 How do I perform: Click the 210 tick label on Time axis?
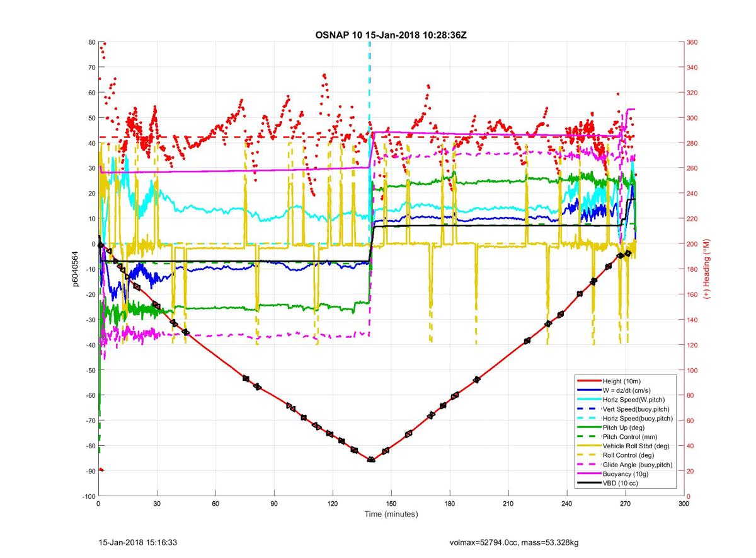coord(508,504)
